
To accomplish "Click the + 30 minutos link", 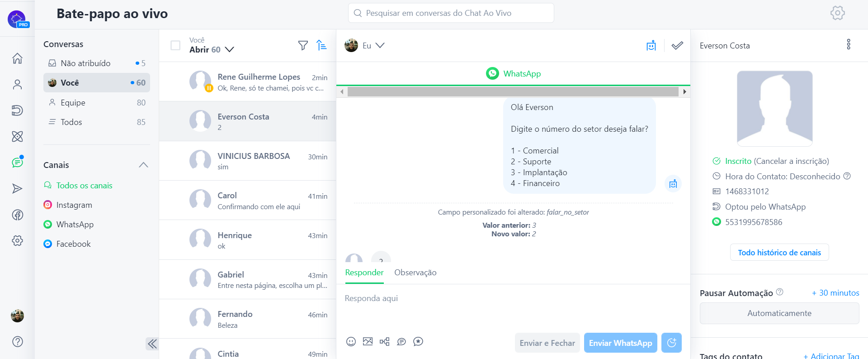I will click(x=835, y=293).
